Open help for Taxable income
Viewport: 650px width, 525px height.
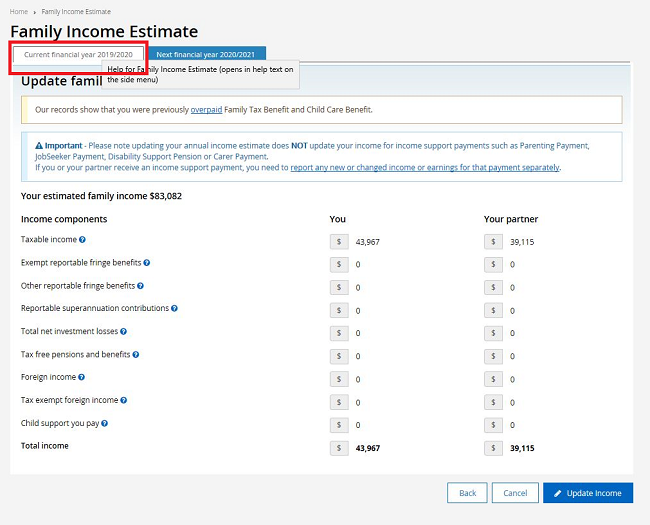pos(82,240)
